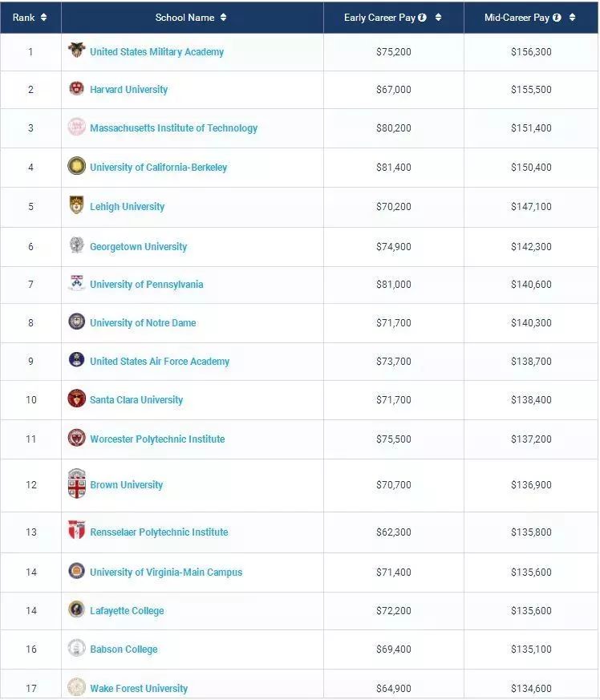Sort by Mid-Career Pay arrows
Image resolution: width=600 pixels, height=700 pixels.
[x=573, y=18]
